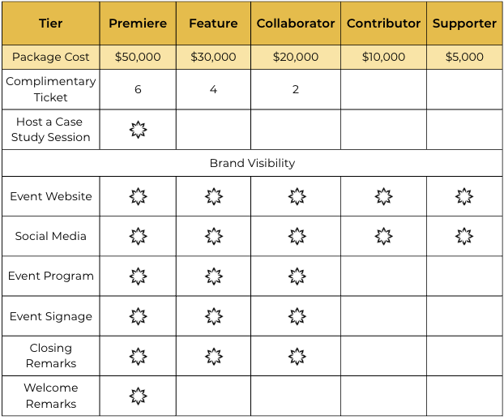
Task: Select the Contributor star in Social Media row
Action: [x=383, y=236]
